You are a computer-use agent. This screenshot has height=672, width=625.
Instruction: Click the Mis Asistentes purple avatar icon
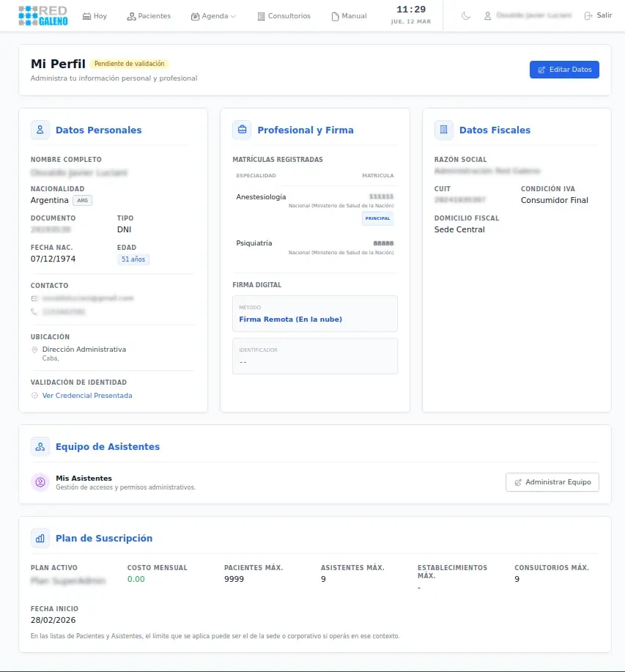pos(40,482)
